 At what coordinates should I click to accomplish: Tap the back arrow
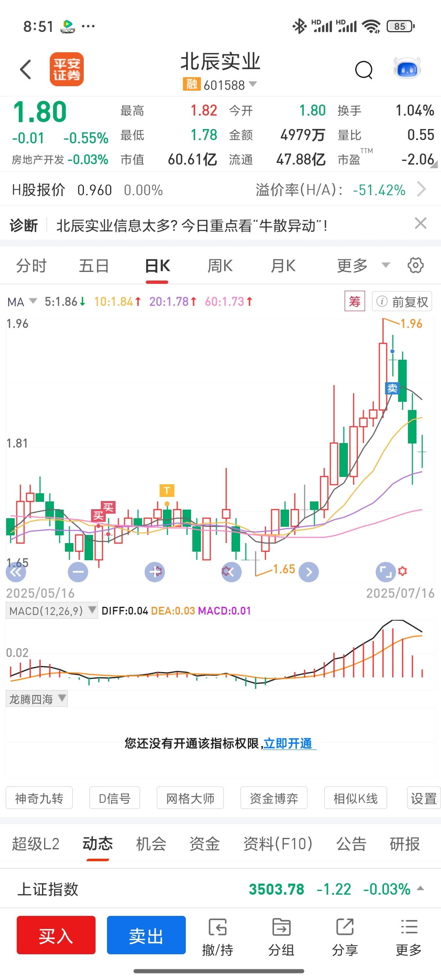point(26,69)
